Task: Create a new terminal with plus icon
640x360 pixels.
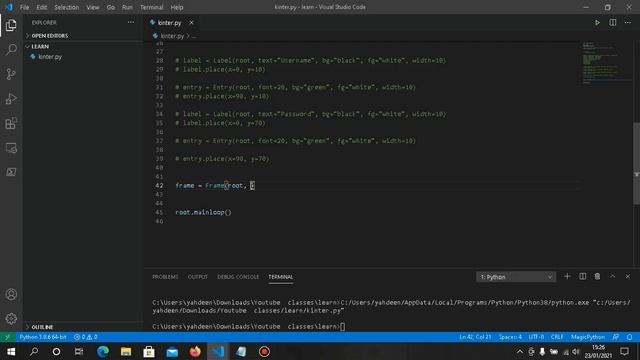Action: coord(567,277)
